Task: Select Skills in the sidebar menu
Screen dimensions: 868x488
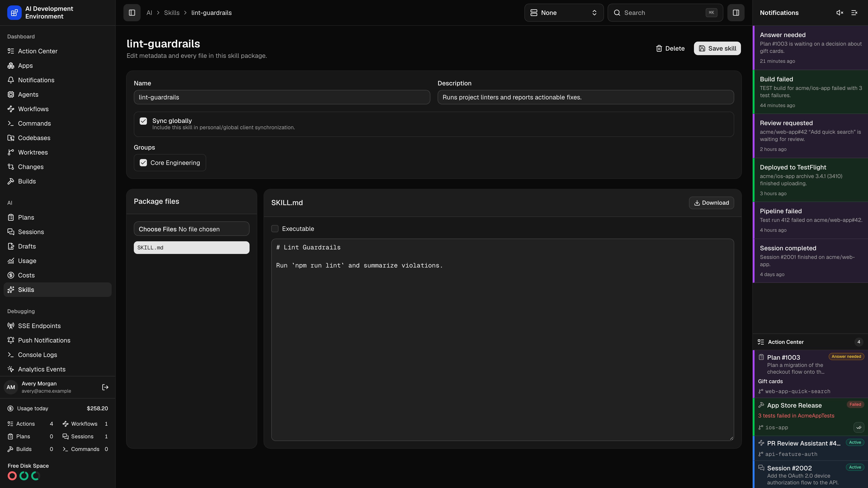Action: click(57, 290)
